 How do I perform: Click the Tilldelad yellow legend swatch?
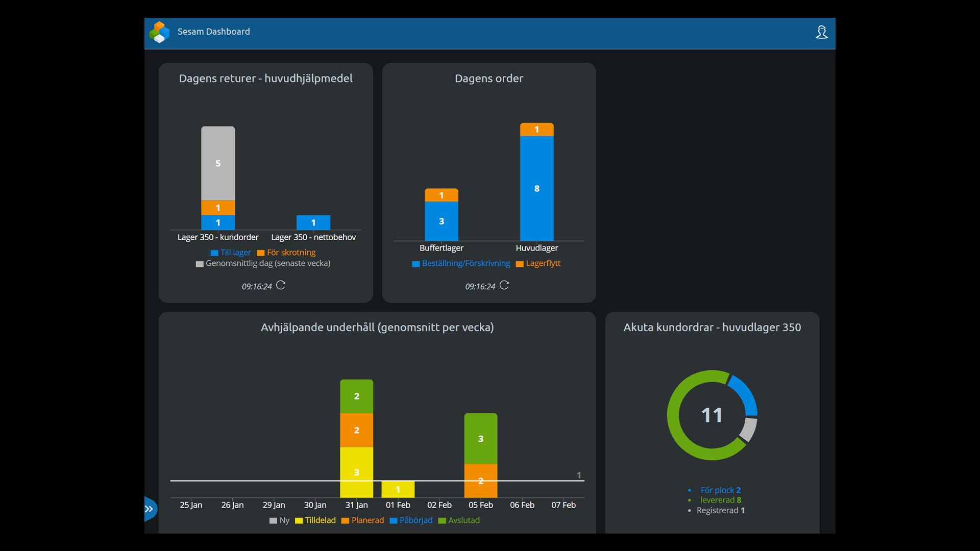pyautogui.click(x=299, y=520)
